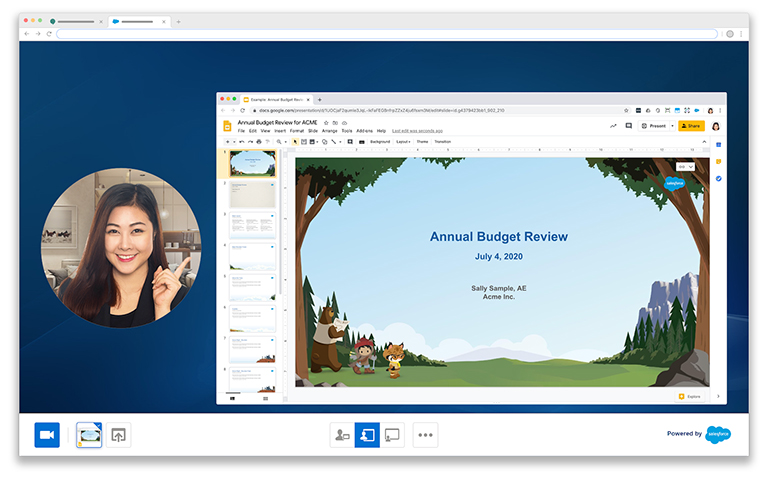Click the yellow Share button
Image resolution: width=768 pixels, height=480 pixels.
[x=691, y=126]
